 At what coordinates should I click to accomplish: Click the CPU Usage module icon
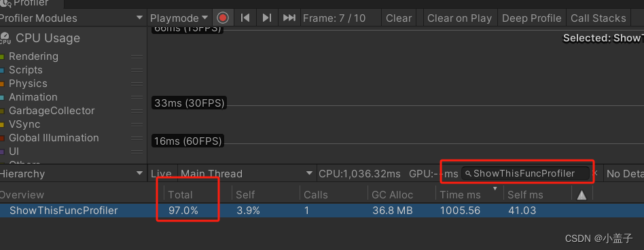[x=5, y=38]
